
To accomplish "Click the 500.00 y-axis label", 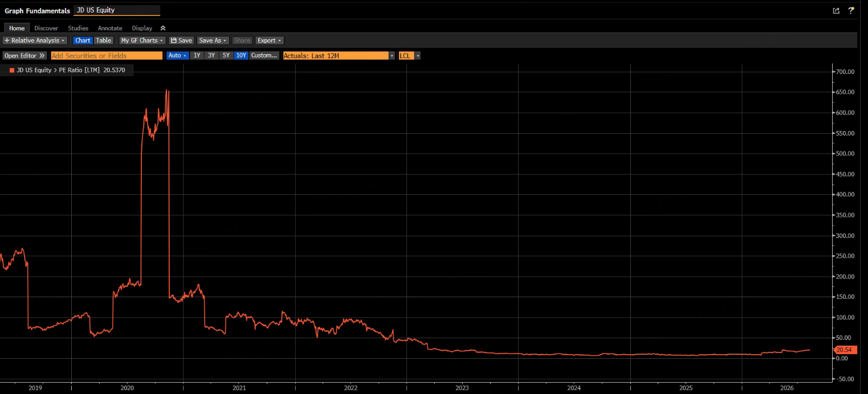I will coord(844,154).
